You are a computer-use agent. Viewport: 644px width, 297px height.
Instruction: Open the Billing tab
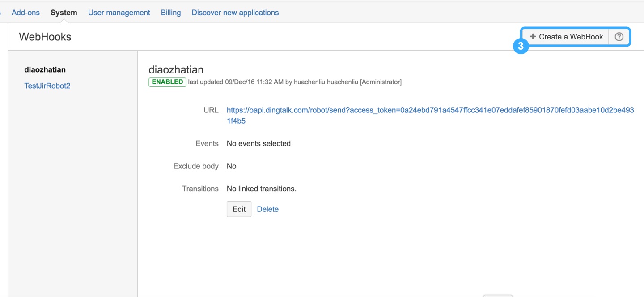point(171,13)
